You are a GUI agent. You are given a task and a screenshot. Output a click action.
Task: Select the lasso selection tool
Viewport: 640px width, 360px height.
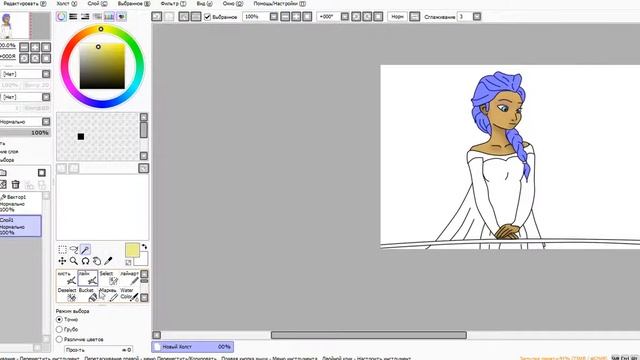tap(74, 250)
